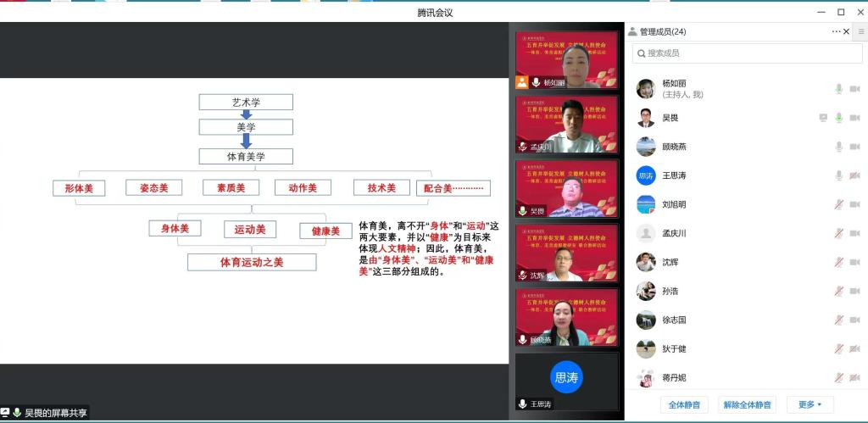This screenshot has height=423, width=868.
Task: Click 顾晓燕's camera icon in member list
Action: (854, 147)
